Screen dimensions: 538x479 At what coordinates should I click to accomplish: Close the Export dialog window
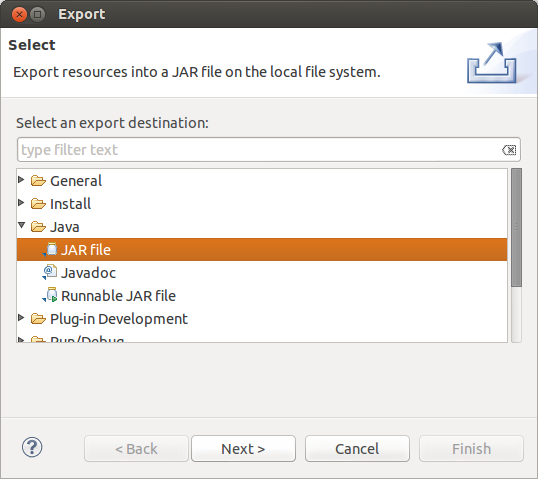(x=19, y=14)
